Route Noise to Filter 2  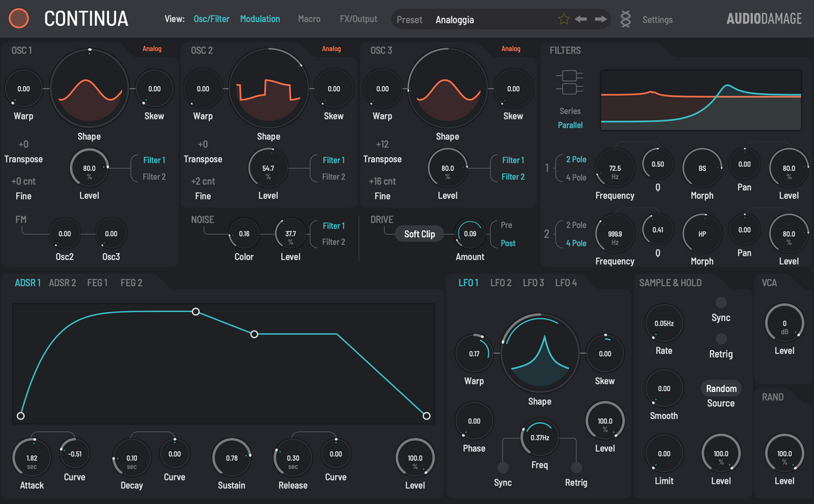[x=333, y=241]
